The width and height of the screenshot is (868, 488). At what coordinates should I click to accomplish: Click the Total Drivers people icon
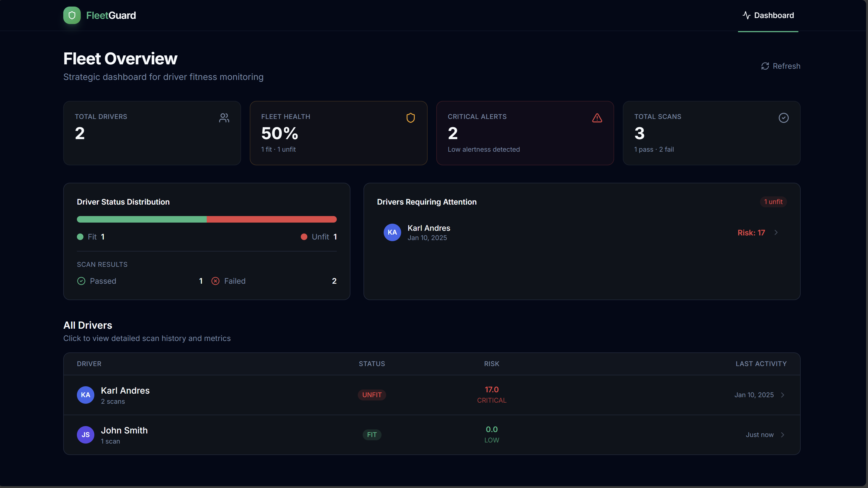pos(224,118)
